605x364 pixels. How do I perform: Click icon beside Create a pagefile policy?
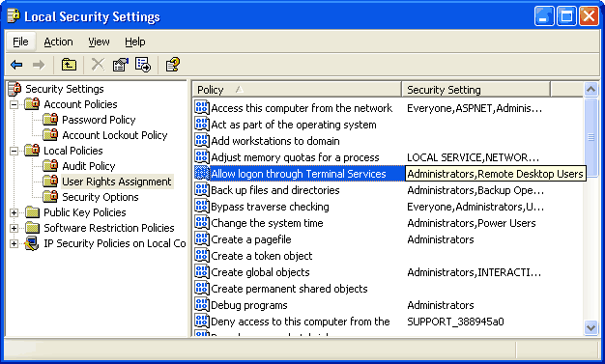202,239
